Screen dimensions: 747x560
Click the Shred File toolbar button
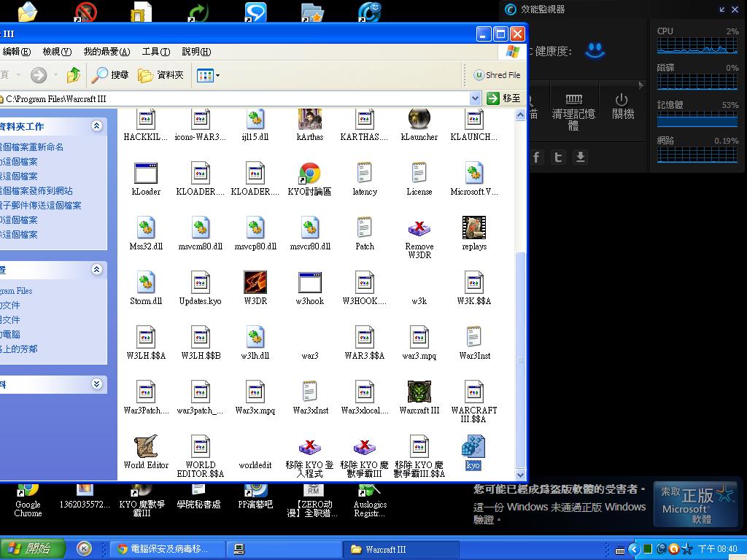498,75
